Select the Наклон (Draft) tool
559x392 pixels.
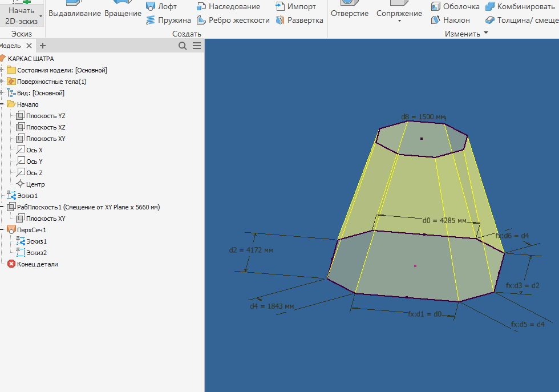point(454,19)
